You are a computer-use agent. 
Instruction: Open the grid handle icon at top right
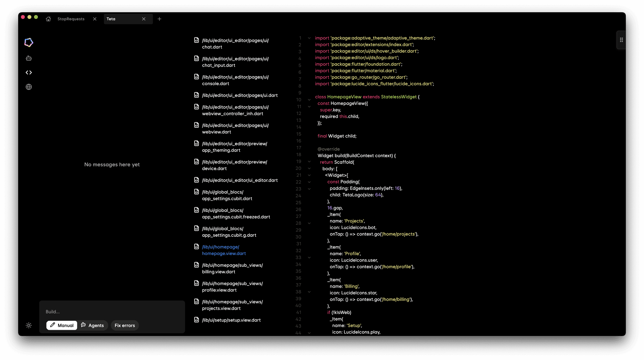click(x=621, y=40)
